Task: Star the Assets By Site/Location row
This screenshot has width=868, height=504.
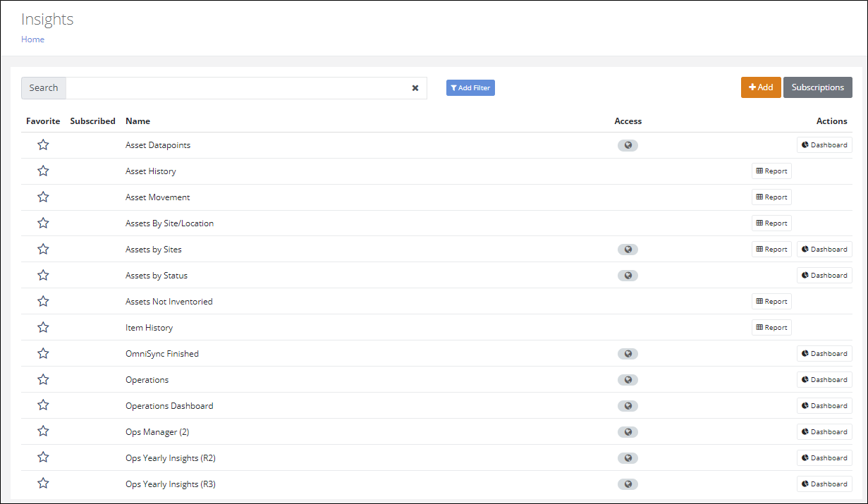Action: pyautogui.click(x=43, y=223)
